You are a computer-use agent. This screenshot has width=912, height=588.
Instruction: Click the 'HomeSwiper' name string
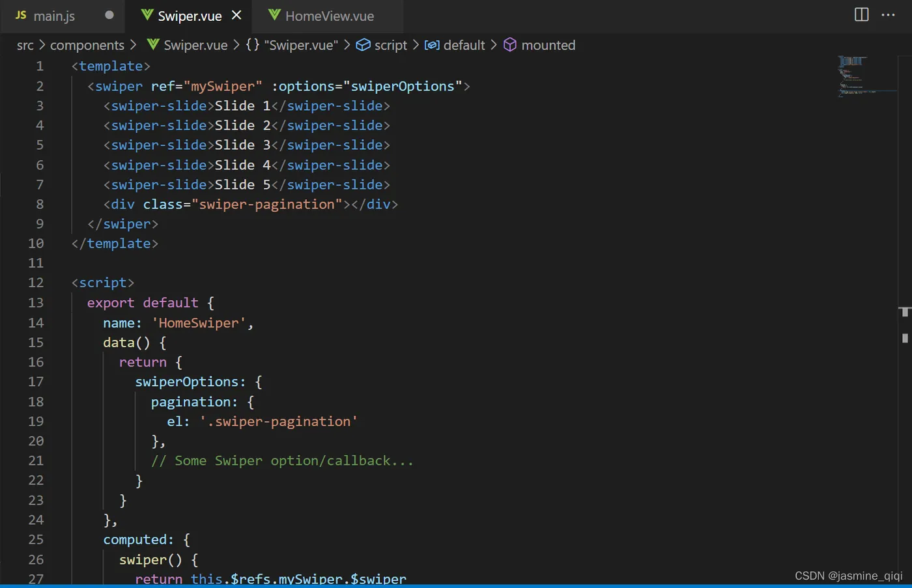click(199, 323)
